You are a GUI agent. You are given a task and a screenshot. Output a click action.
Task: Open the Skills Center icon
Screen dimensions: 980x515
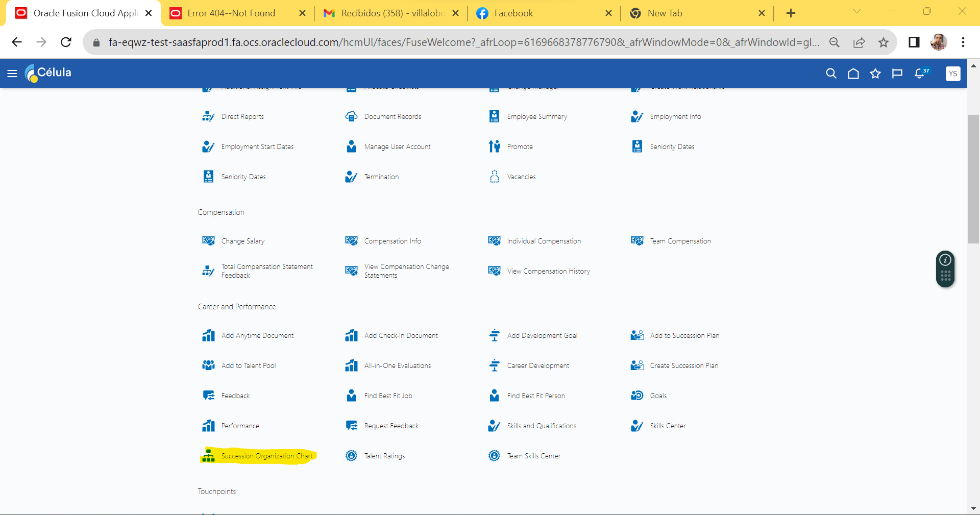637,426
